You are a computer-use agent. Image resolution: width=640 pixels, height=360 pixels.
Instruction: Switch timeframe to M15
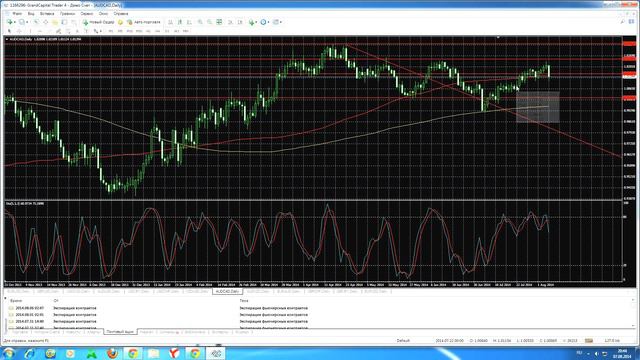click(129, 31)
